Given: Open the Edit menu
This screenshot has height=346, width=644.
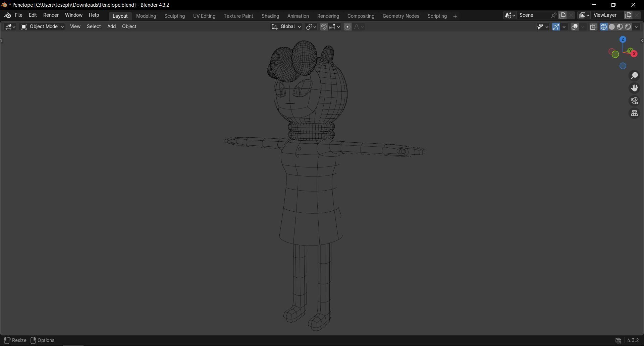Looking at the screenshot, I should pyautogui.click(x=33, y=15).
